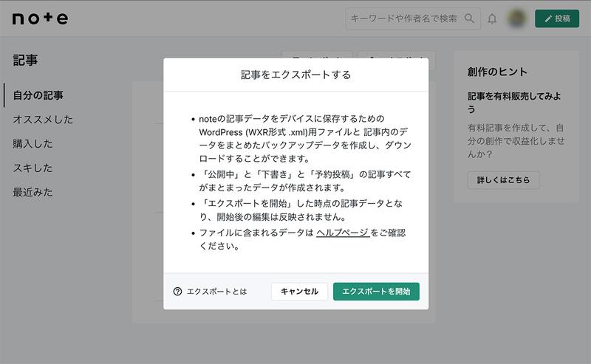Select 購入した in the sidebar
591x364 pixels.
coord(33,143)
